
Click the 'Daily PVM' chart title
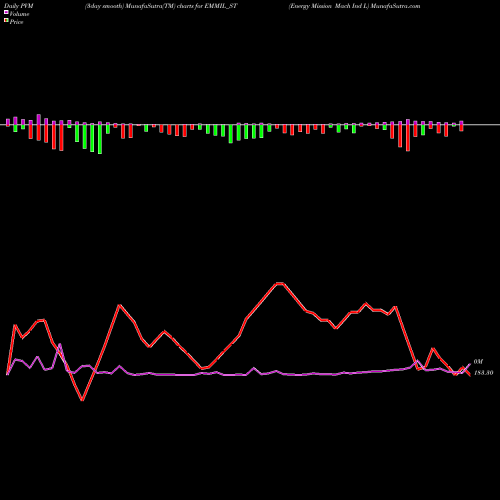click(x=19, y=6)
